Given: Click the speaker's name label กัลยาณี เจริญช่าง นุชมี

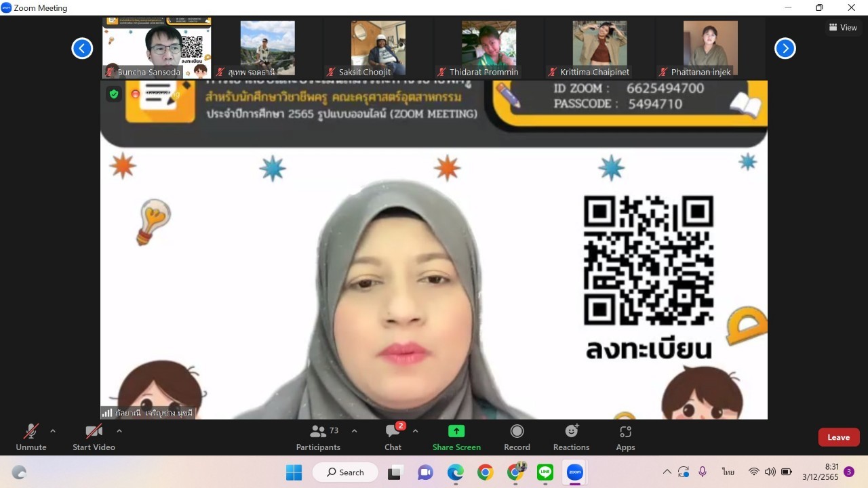Looking at the screenshot, I should pos(154,413).
